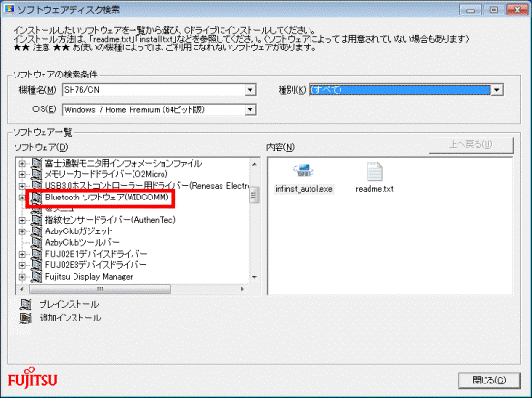Select Fujitsu Display Manager entry
This screenshot has height=398, width=532.
point(89,276)
